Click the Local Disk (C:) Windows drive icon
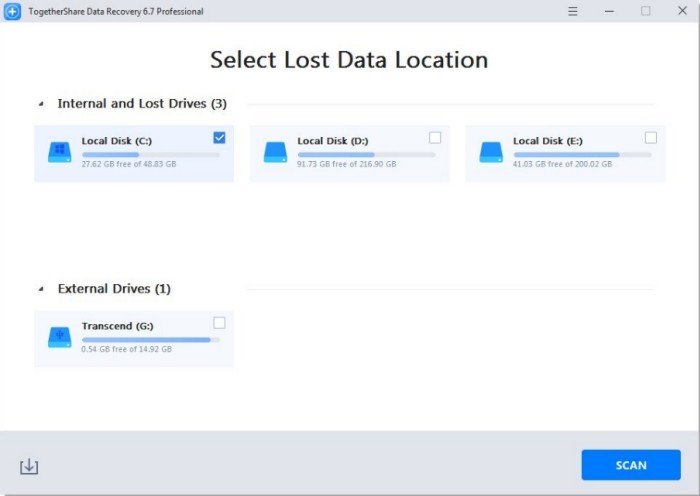 pyautogui.click(x=59, y=152)
